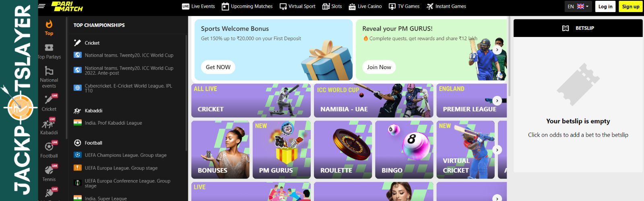The width and height of the screenshot is (644, 201).
Task: Open Top Parlays ticket icon
Action: 49,48
